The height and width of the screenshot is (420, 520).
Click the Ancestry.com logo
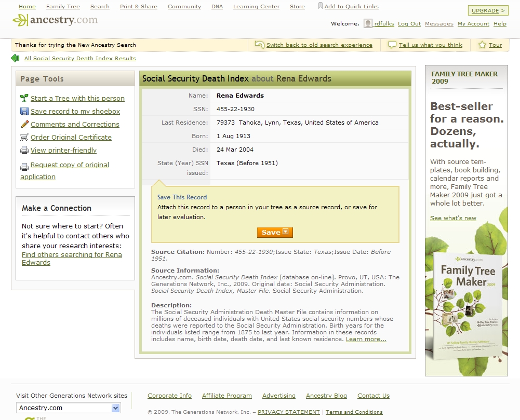(x=55, y=20)
